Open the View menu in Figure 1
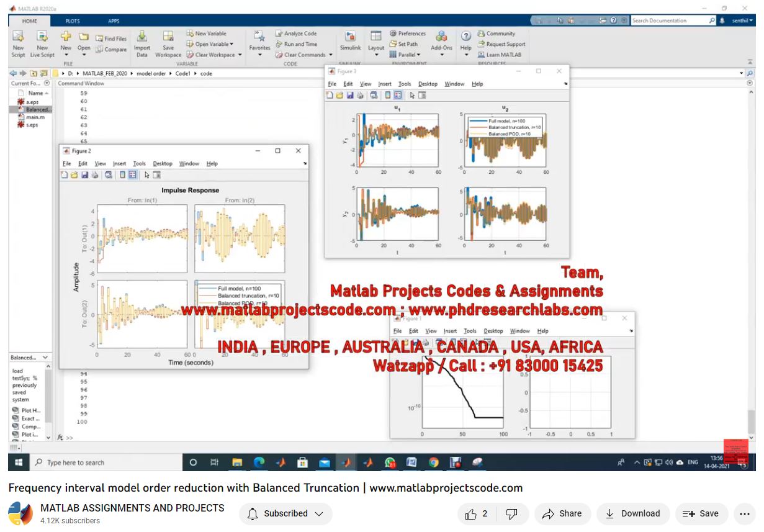764x532 pixels. 431,331
